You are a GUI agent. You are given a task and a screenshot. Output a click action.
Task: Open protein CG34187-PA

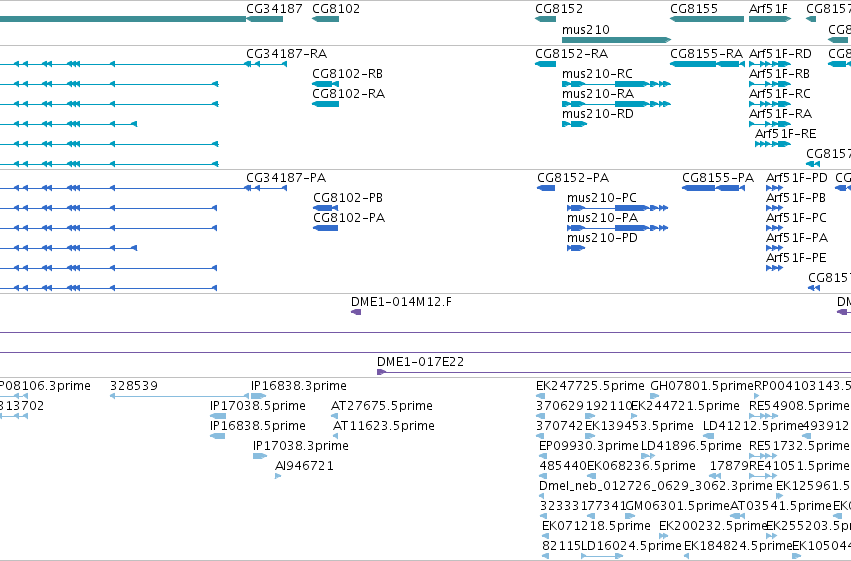tap(286, 178)
